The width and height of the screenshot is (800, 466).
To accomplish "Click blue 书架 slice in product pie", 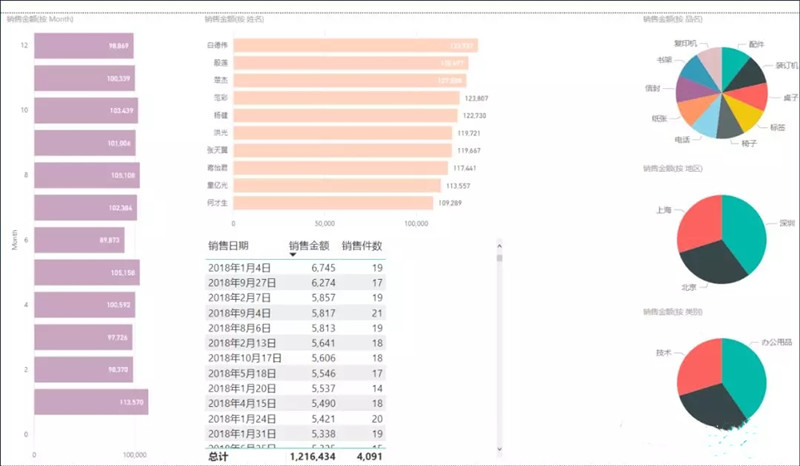I will click(x=696, y=71).
